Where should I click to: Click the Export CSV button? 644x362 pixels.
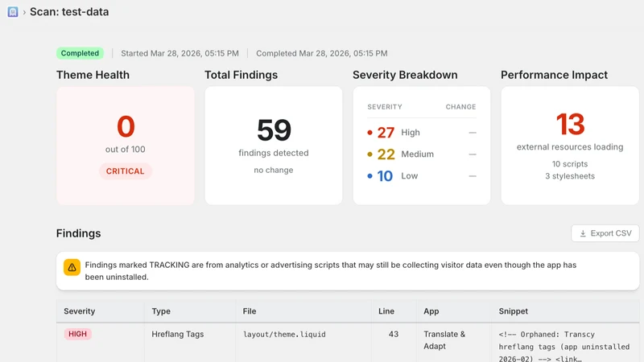605,233
